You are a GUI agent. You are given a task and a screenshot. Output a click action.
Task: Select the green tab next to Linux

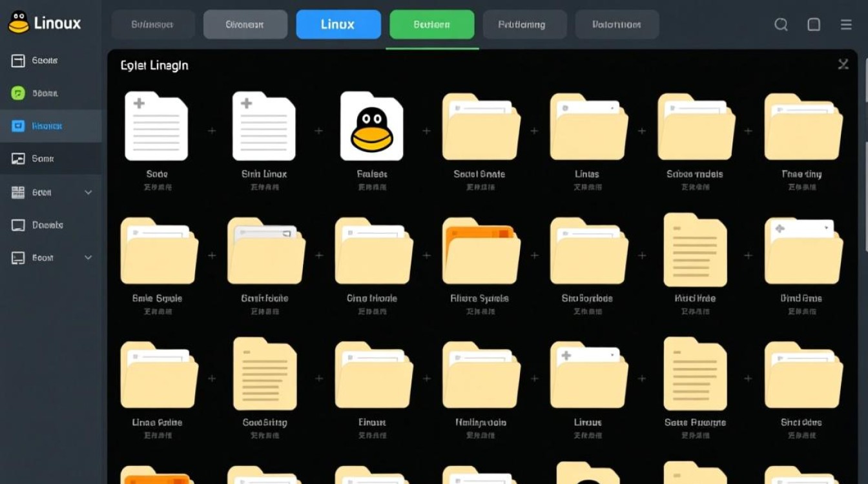(431, 24)
